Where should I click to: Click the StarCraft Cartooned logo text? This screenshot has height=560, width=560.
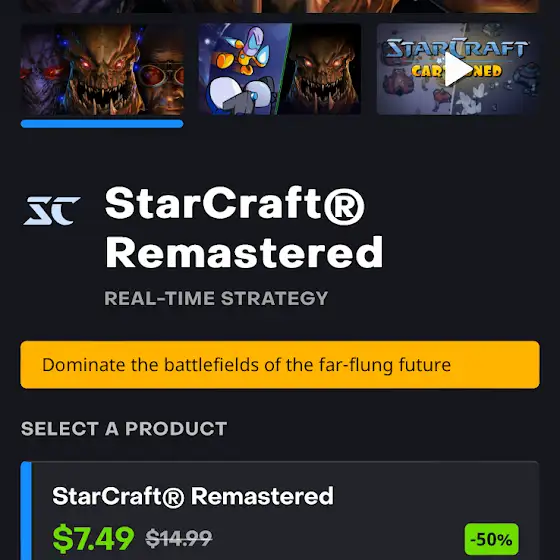(x=458, y=57)
